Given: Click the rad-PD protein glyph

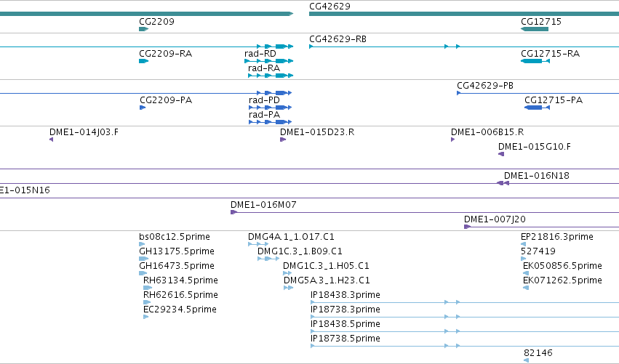Looking at the screenshot, I should 271,108.
